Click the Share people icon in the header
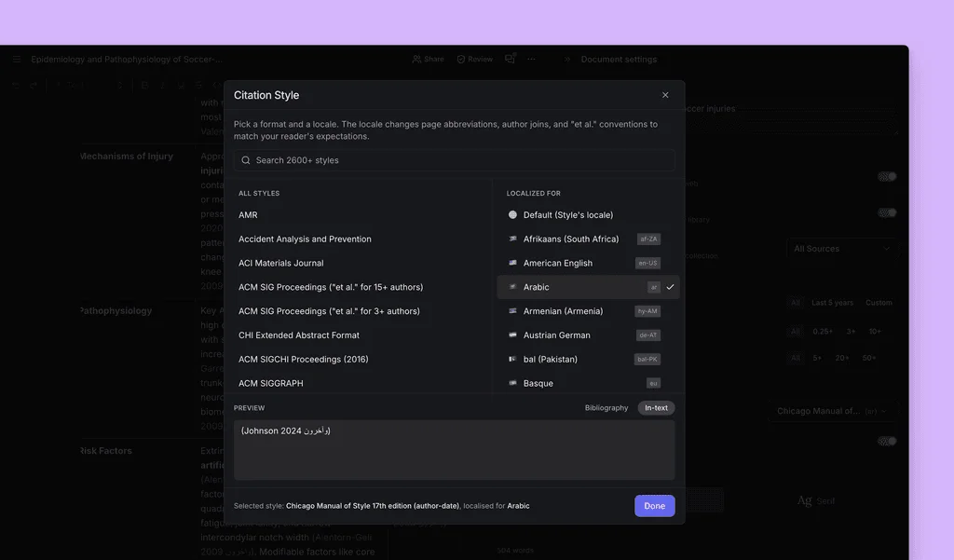The image size is (954, 560). [x=416, y=59]
